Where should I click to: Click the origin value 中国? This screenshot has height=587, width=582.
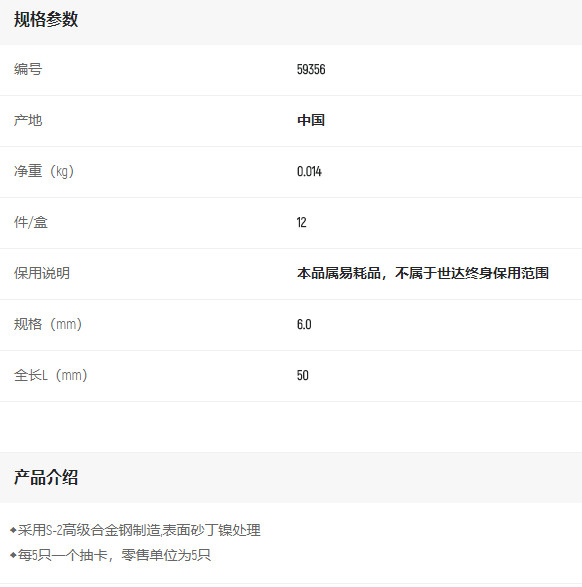pos(311,120)
